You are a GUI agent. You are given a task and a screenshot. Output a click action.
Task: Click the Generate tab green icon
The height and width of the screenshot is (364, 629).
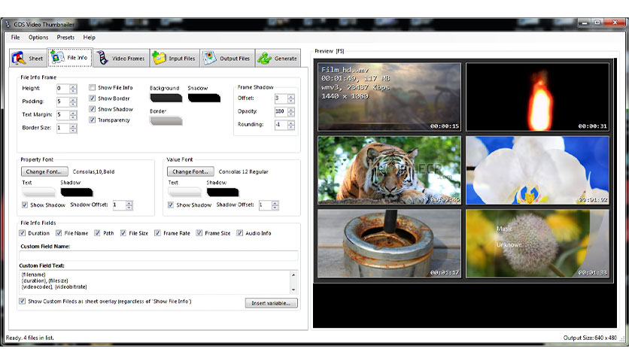264,59
